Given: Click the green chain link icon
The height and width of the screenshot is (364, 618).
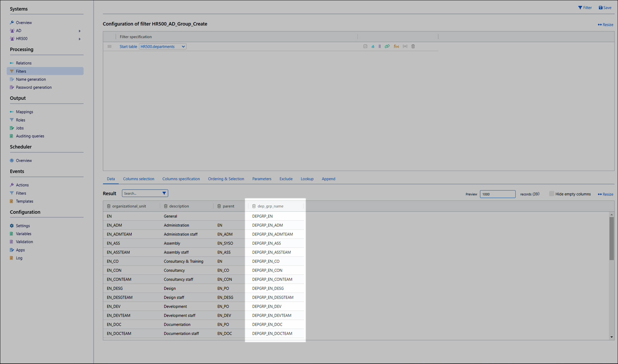Looking at the screenshot, I should (387, 46).
